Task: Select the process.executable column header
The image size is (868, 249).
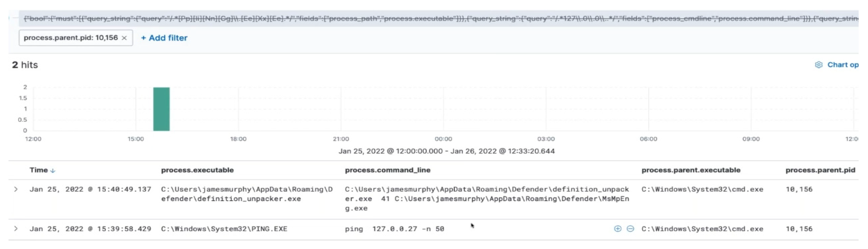Action: click(197, 170)
